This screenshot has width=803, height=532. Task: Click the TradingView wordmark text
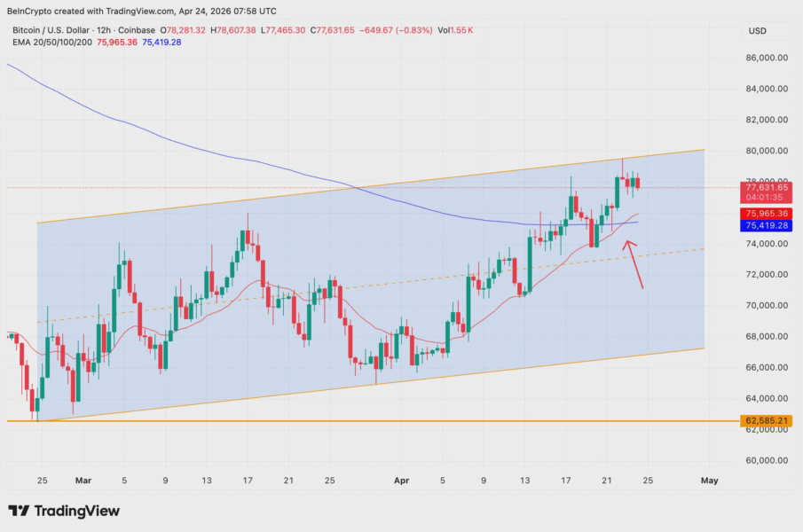coord(77,511)
